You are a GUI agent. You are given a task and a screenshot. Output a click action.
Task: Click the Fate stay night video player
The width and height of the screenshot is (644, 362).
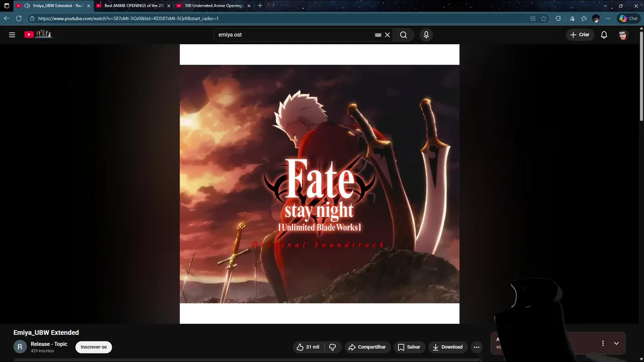pos(319,184)
